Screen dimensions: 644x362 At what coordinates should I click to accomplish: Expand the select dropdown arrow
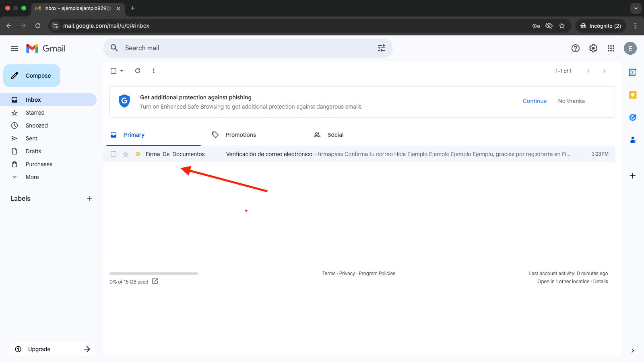[x=122, y=71]
